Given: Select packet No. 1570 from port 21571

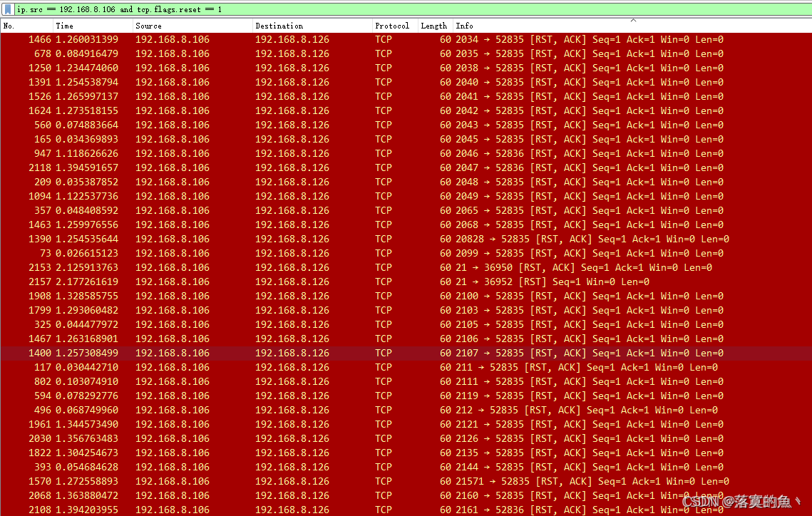Looking at the screenshot, I should click(x=406, y=481).
